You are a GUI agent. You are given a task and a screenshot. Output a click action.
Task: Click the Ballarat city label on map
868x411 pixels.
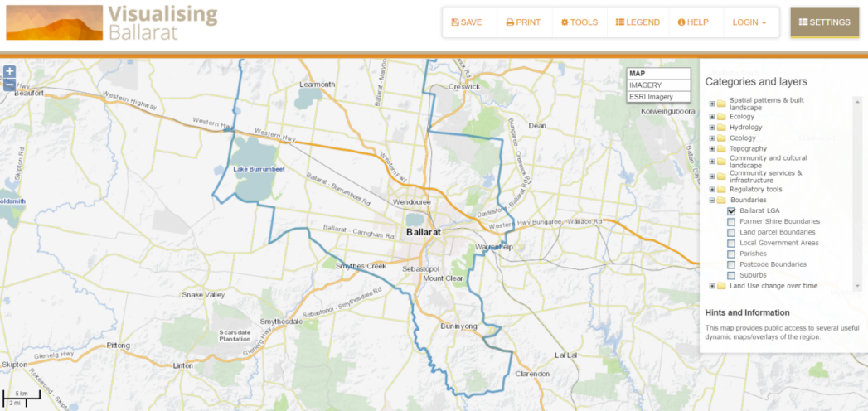tap(424, 232)
